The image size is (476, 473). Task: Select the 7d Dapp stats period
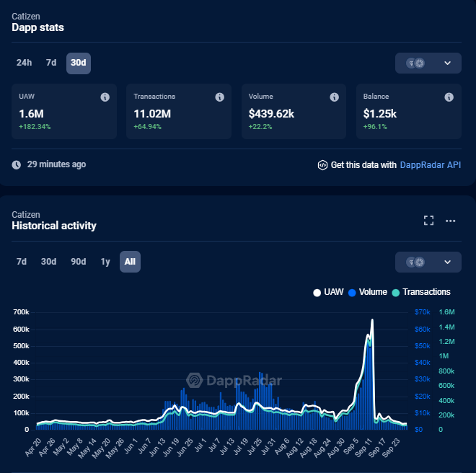point(51,63)
